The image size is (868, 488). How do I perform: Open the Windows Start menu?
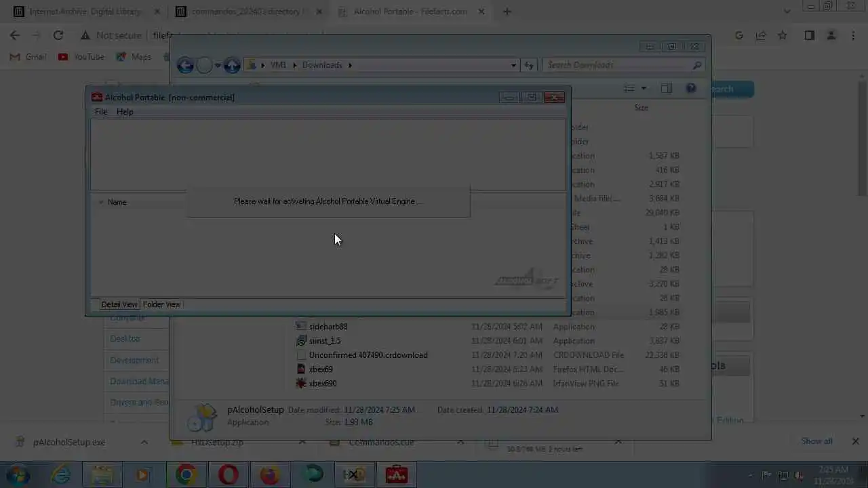click(18, 475)
